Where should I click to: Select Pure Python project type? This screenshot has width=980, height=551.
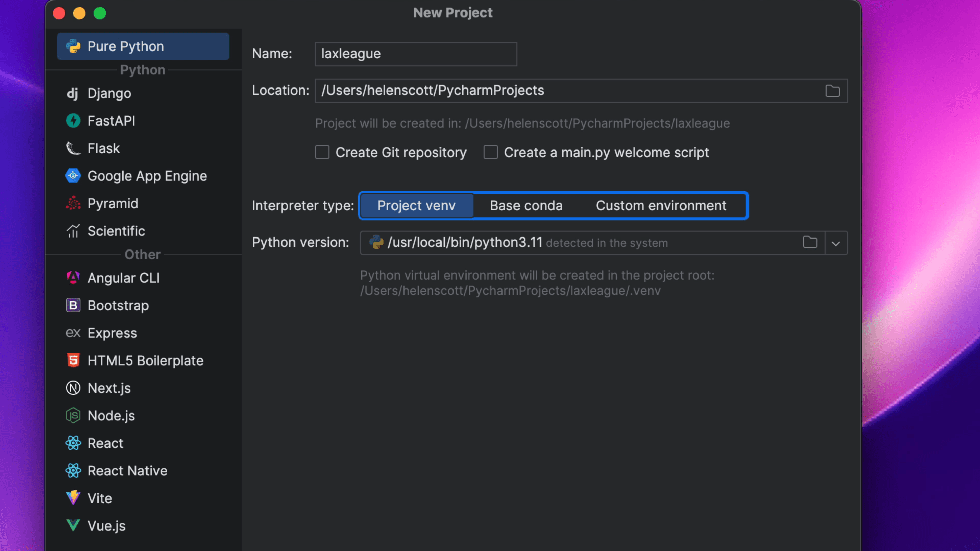point(143,46)
